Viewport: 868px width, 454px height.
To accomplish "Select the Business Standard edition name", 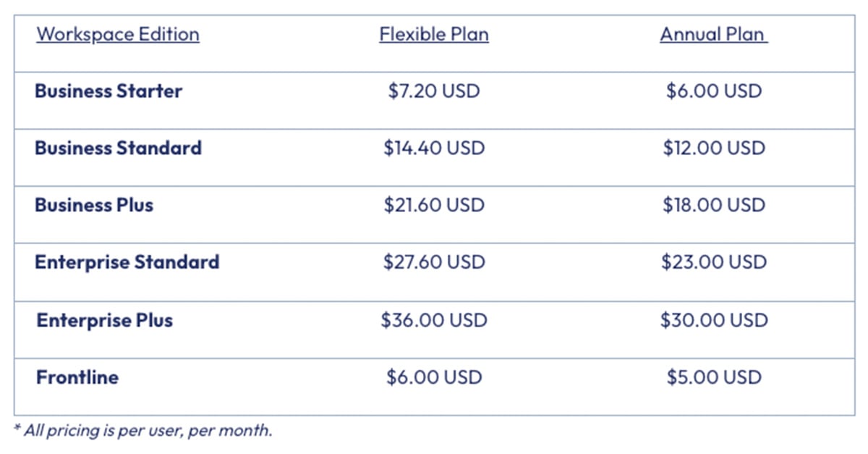I will pos(118,148).
